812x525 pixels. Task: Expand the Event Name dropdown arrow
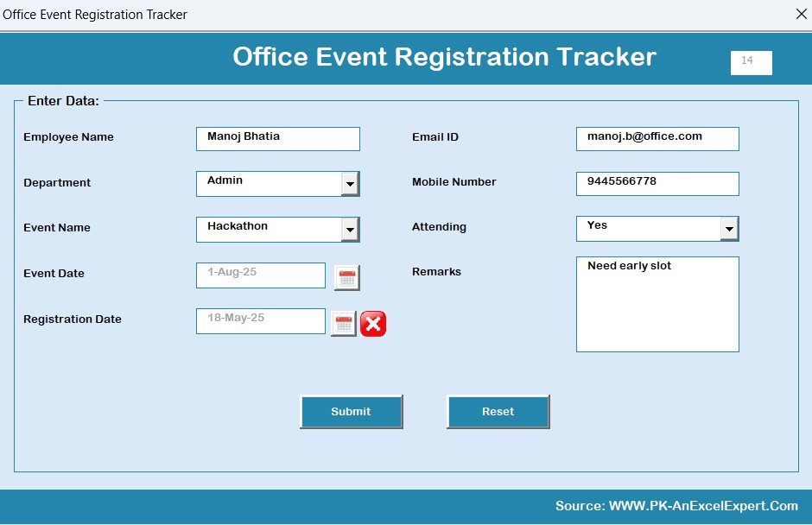click(x=350, y=230)
